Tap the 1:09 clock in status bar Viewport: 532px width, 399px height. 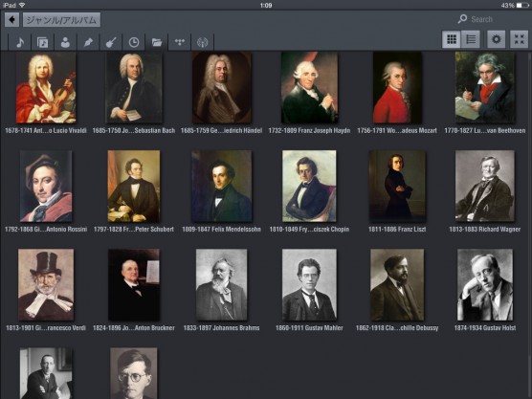[x=266, y=5]
